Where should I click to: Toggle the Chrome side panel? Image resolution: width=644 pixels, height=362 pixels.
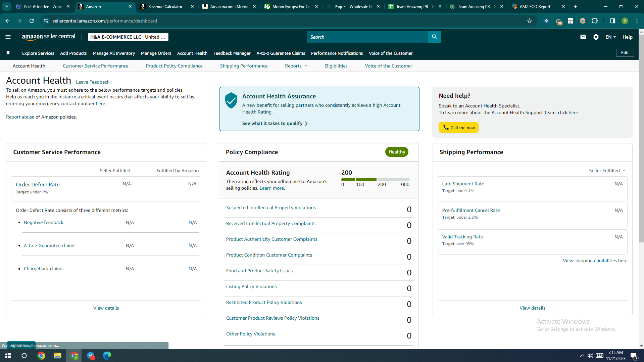(613, 21)
